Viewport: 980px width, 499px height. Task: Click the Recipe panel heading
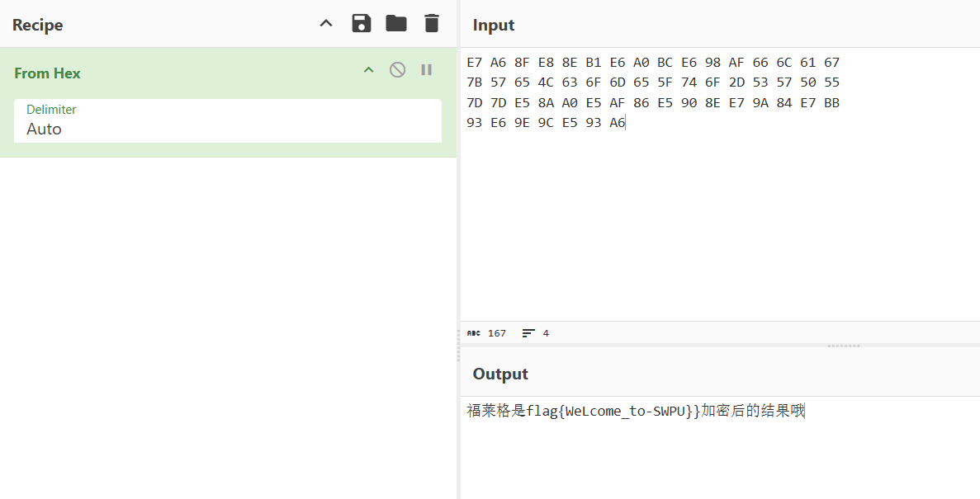click(37, 25)
